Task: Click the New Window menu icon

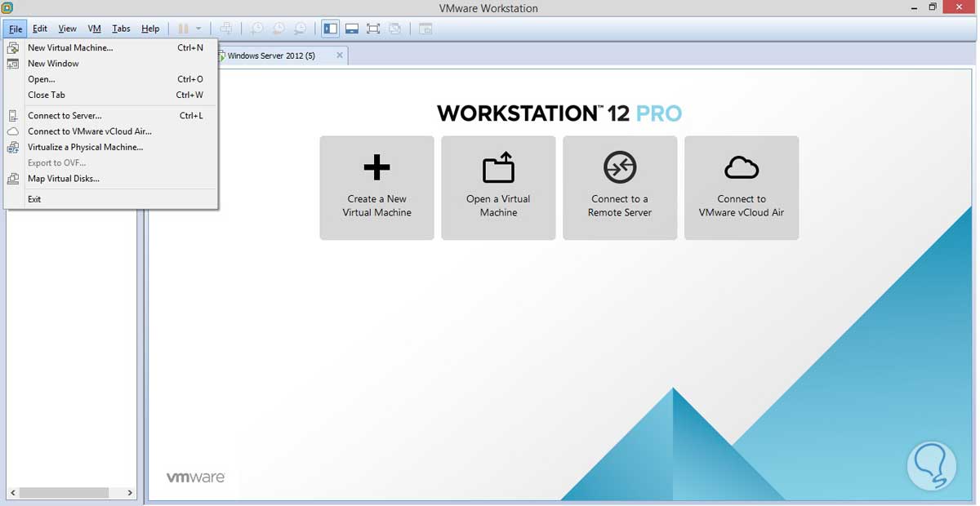Action: (13, 64)
